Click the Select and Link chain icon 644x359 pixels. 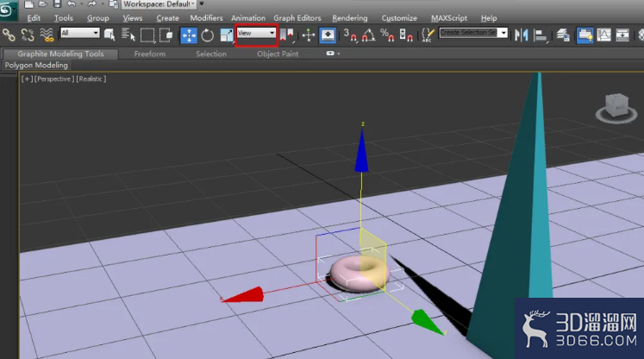(x=9, y=35)
